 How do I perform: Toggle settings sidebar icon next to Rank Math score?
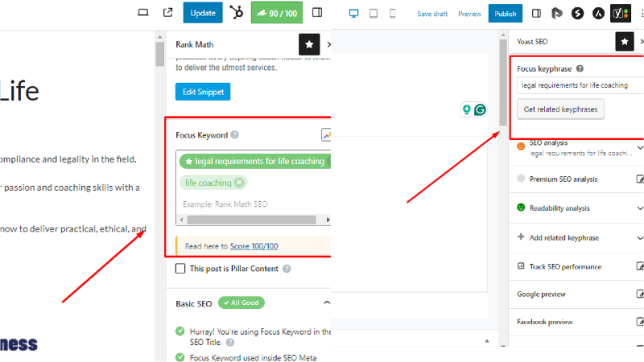point(317,12)
